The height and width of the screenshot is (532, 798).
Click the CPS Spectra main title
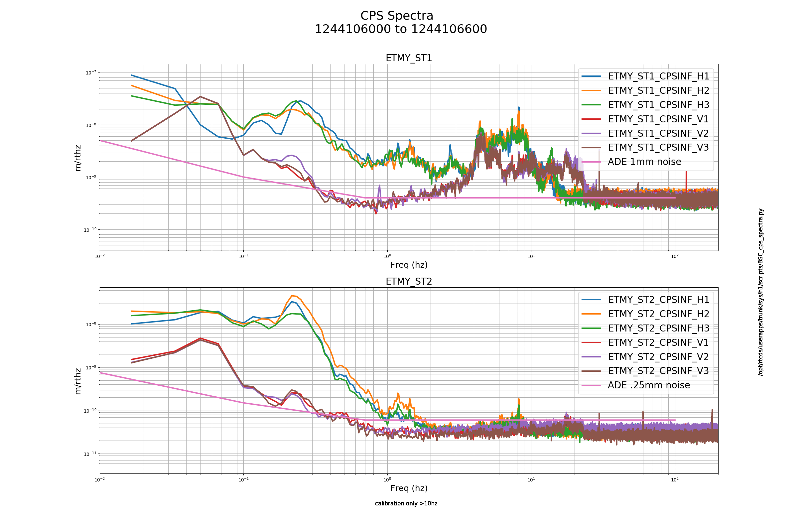point(397,16)
